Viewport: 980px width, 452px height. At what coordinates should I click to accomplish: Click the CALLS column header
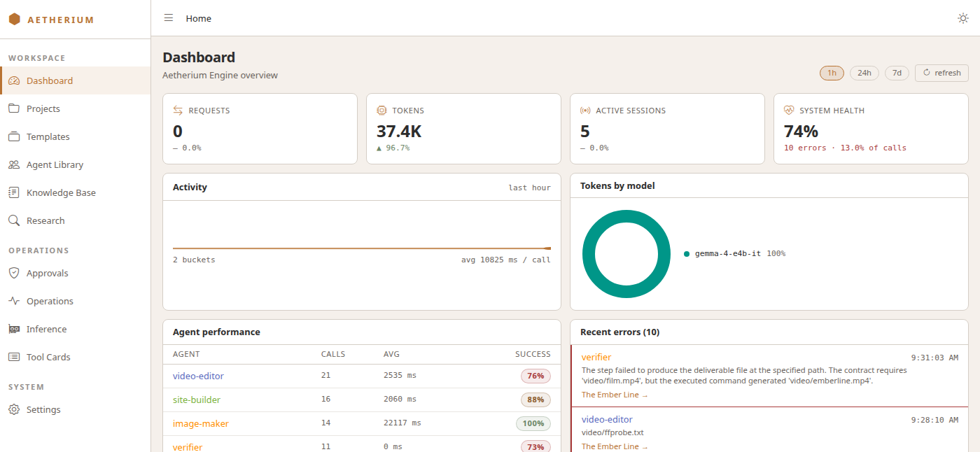pos(333,354)
